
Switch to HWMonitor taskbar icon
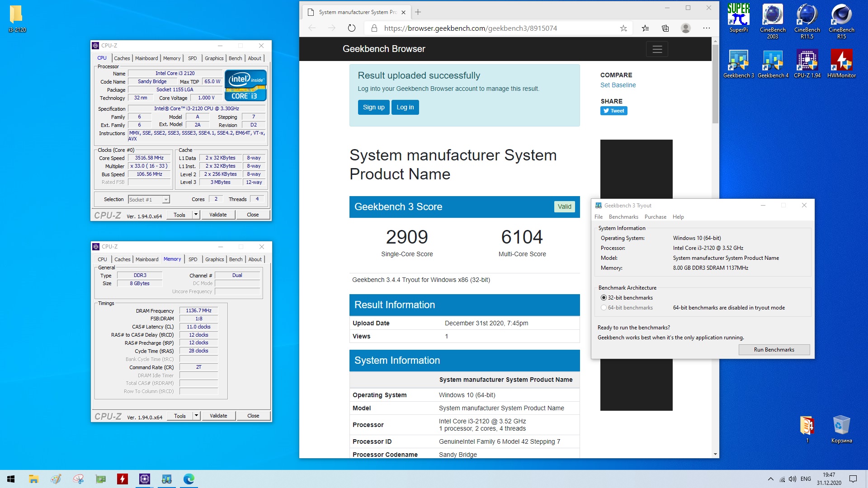tap(123, 479)
